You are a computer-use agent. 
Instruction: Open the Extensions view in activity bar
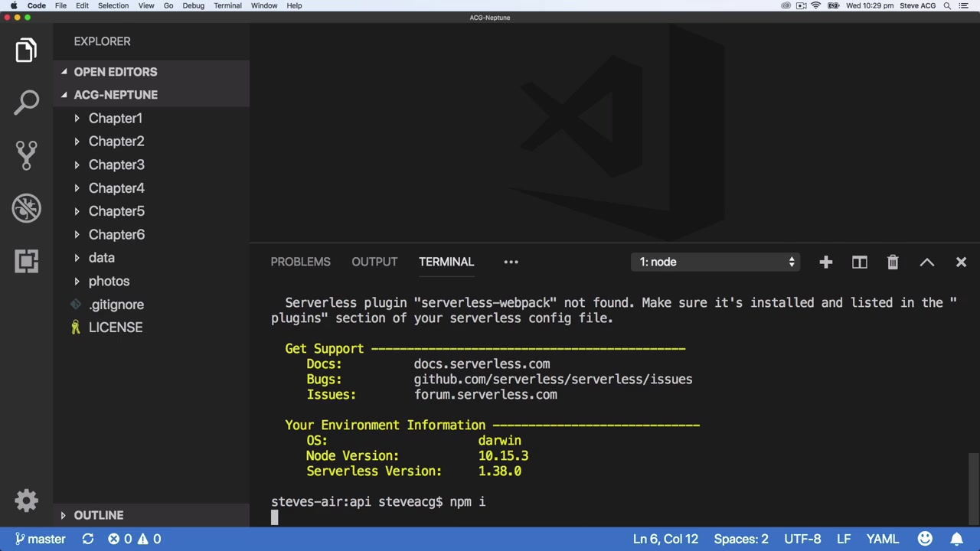coord(26,261)
